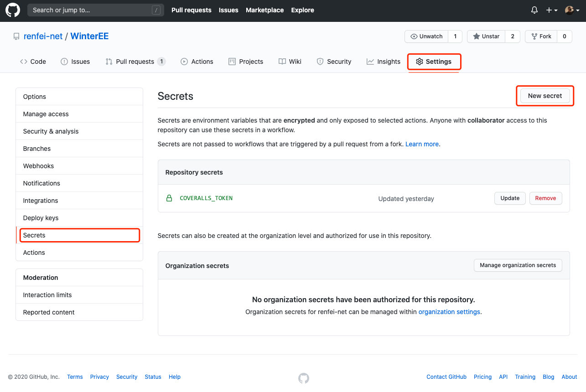Click the book icon on Wiki tab
Image resolution: width=586 pixels, height=392 pixels.
(x=282, y=62)
